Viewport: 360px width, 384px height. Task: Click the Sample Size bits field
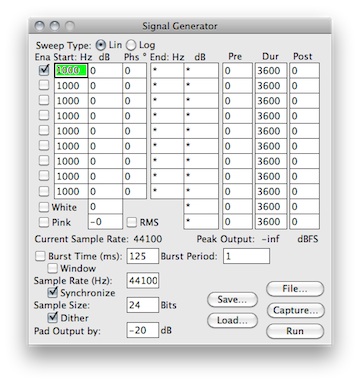point(143,305)
